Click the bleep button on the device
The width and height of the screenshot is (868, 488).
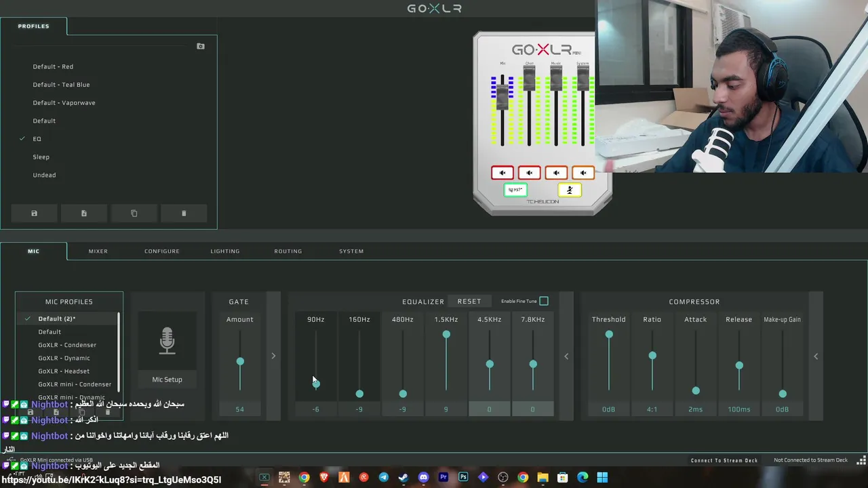pyautogui.click(x=515, y=190)
